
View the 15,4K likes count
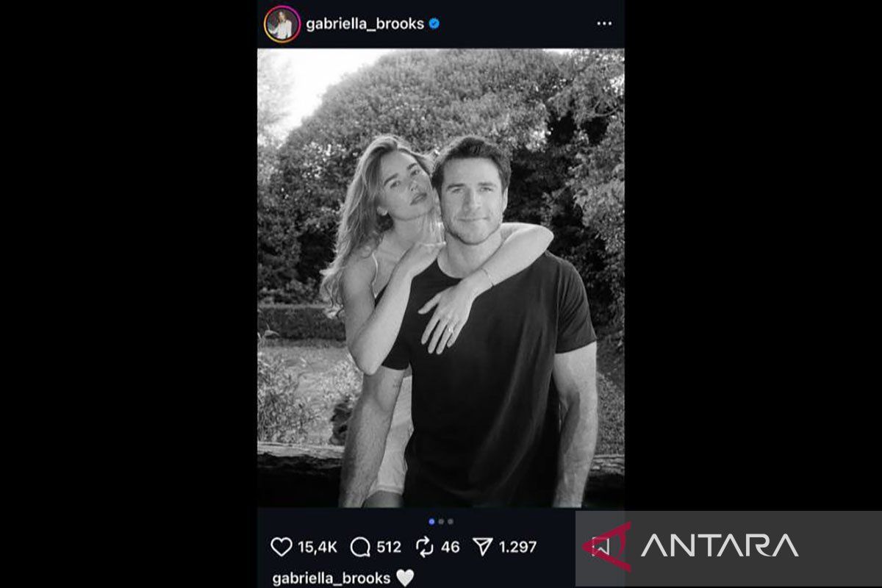(318, 547)
